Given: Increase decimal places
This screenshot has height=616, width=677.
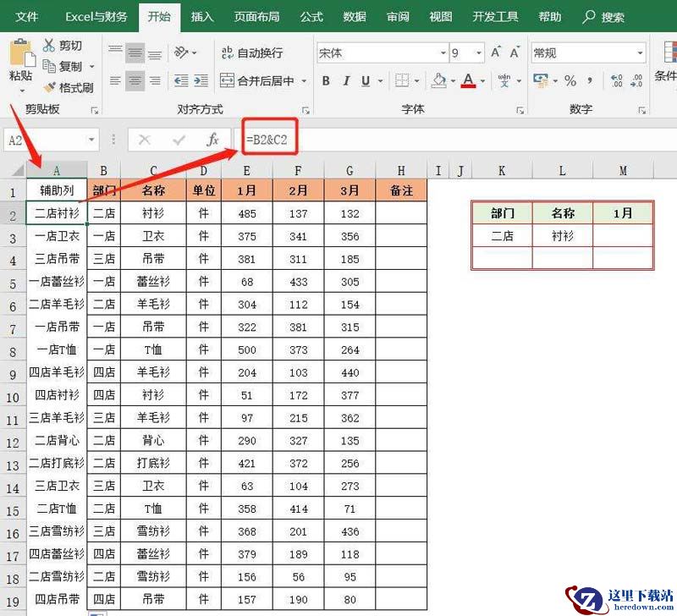Looking at the screenshot, I should click(x=617, y=80).
